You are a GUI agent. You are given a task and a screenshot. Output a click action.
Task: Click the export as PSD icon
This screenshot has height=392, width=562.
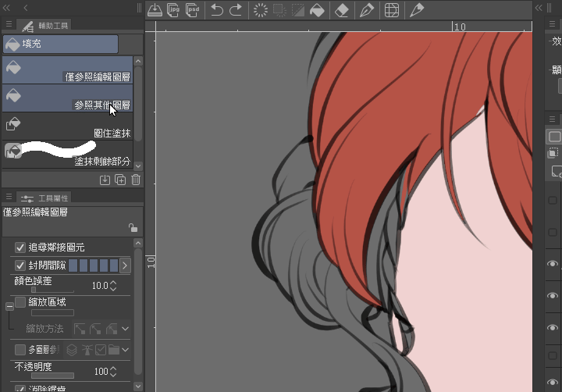190,10
